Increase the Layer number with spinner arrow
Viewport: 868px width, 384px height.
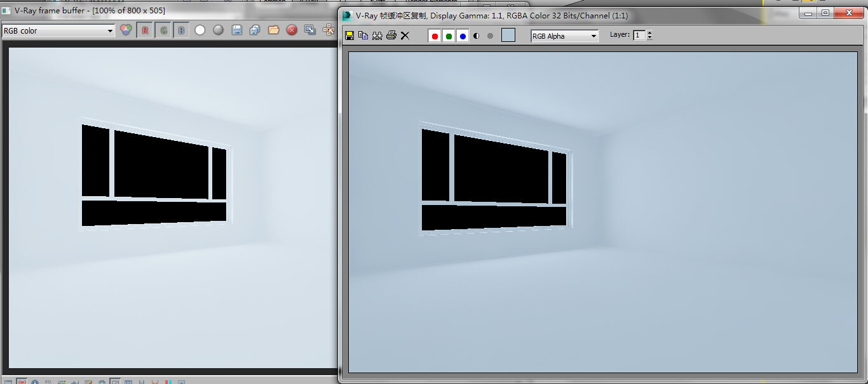tap(649, 33)
